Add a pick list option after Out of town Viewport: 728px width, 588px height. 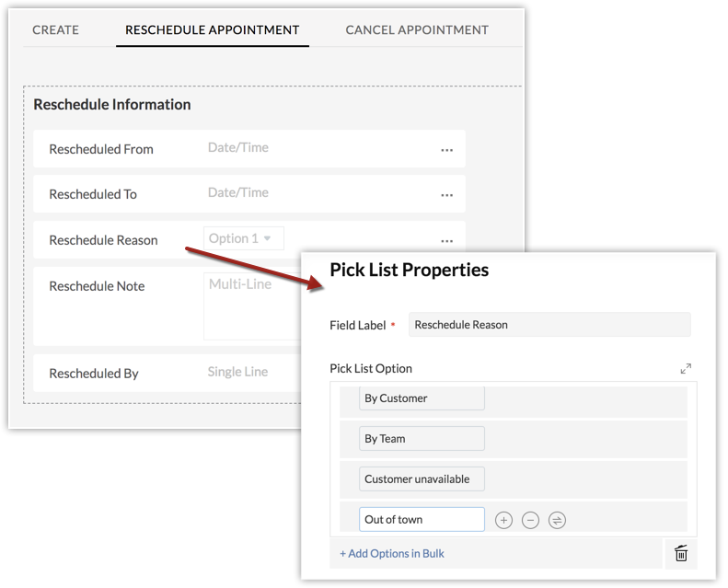[503, 520]
